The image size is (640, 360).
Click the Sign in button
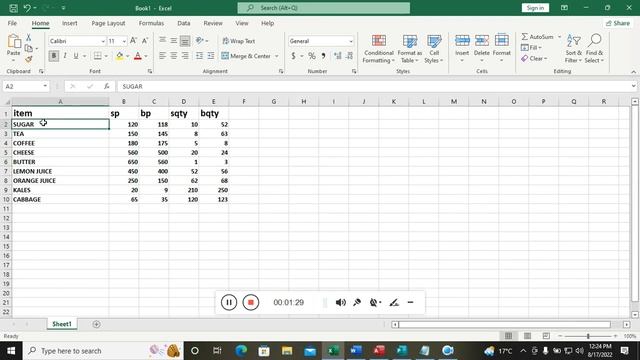pyautogui.click(x=535, y=8)
